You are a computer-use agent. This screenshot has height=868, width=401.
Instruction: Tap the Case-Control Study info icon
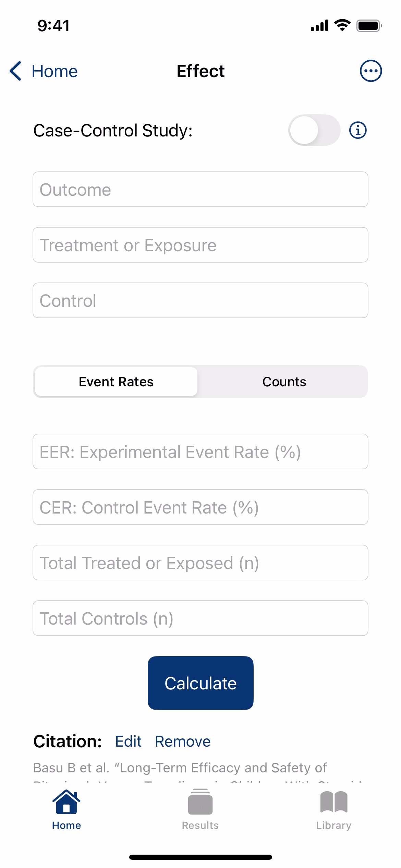tap(358, 130)
